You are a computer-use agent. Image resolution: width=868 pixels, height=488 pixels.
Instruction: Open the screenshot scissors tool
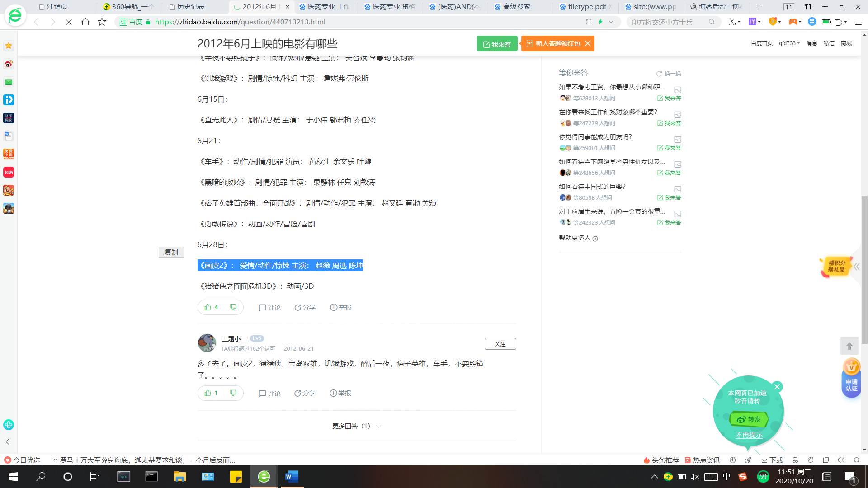click(731, 22)
